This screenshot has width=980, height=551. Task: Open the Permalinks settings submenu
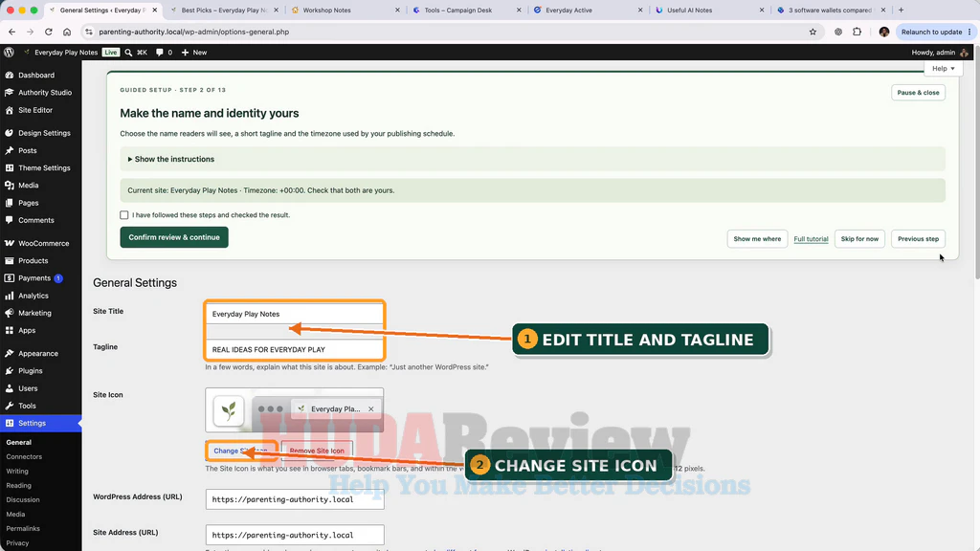point(23,528)
